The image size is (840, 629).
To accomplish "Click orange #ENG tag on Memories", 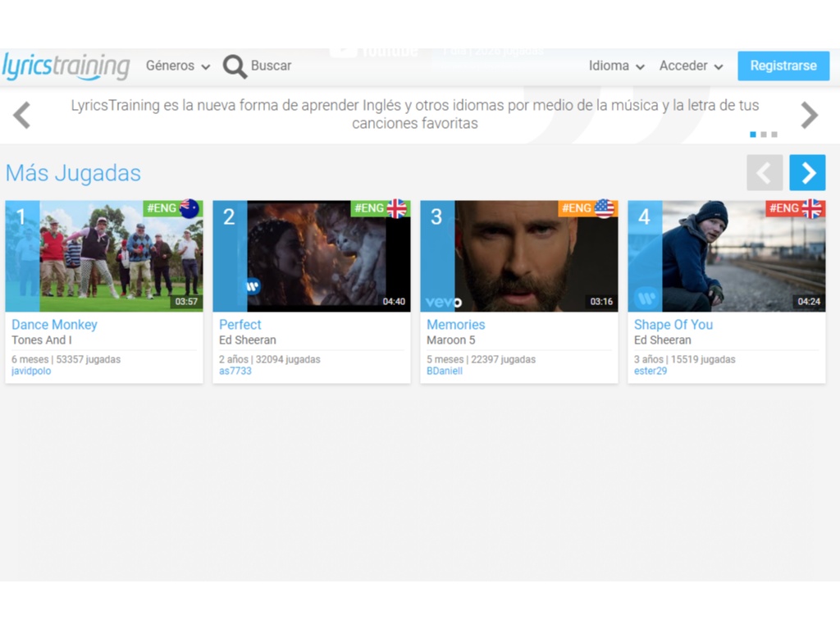I will click(x=576, y=207).
